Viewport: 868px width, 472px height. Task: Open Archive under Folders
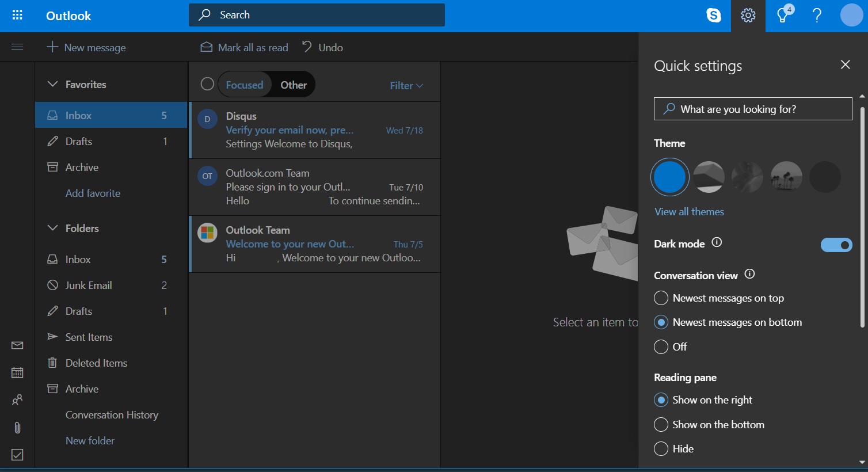(111, 389)
